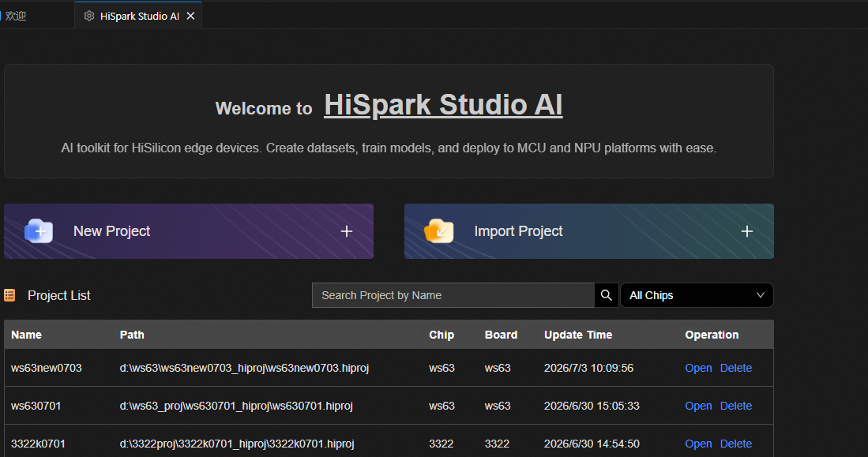Select the HiSpark Studio AI tab

point(139,16)
